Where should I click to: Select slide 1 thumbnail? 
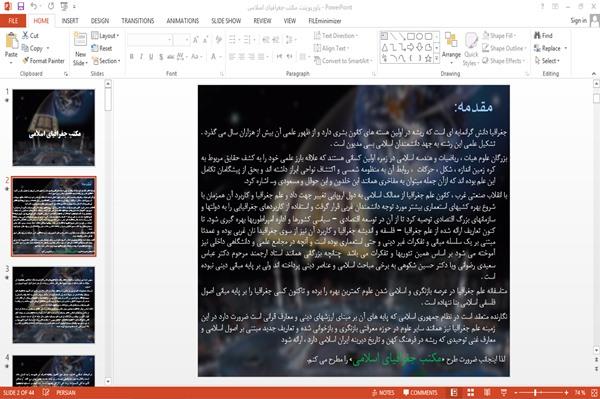[54, 127]
